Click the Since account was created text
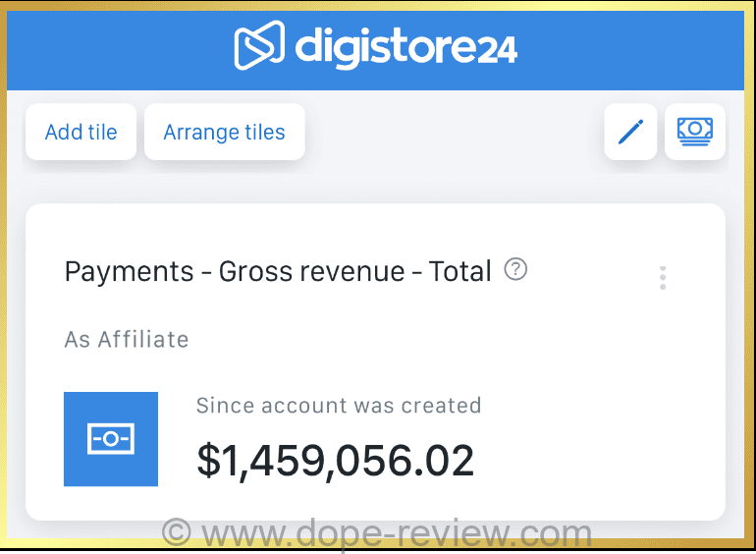This screenshot has width=756, height=554. click(x=339, y=405)
